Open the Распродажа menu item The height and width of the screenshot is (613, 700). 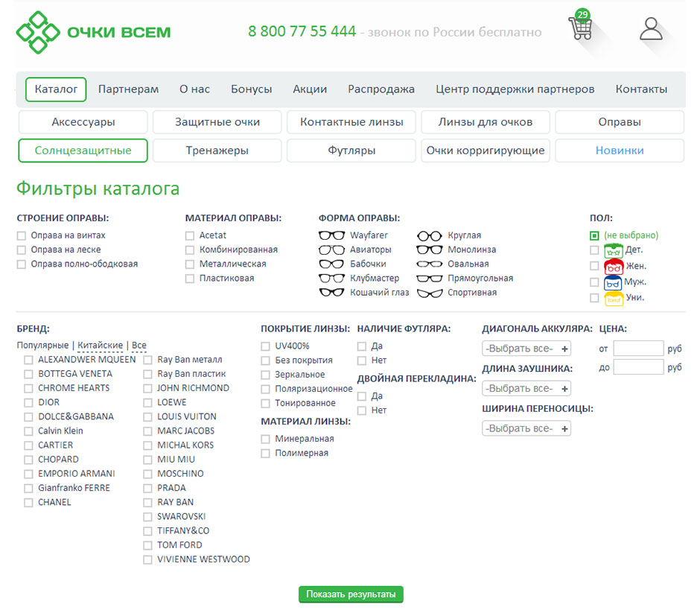coord(381,89)
